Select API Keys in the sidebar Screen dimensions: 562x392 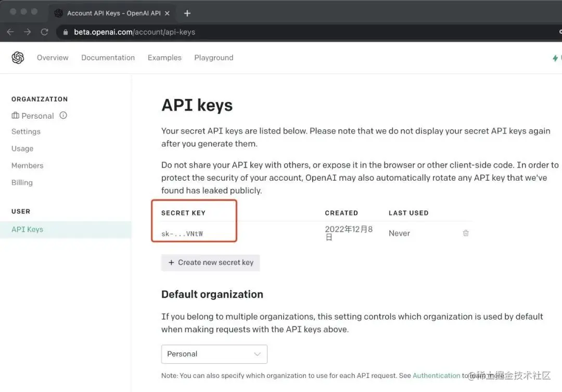[66, 230]
